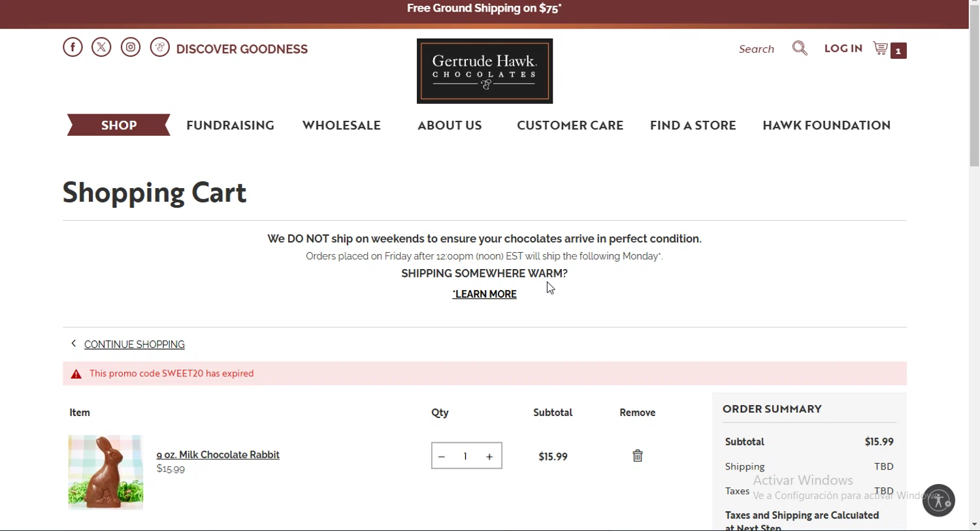Open the accessibility options widget
Image resolution: width=980 pixels, height=531 pixels.
[939, 500]
